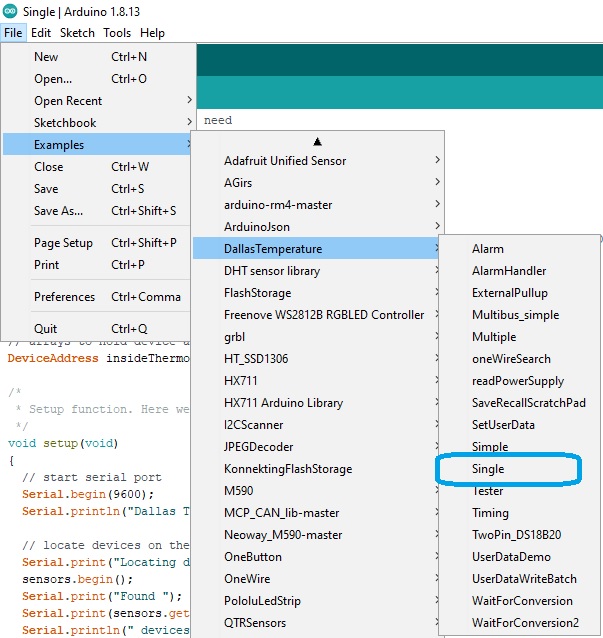
Task: Choose Page Setup from File menu
Action: (63, 243)
